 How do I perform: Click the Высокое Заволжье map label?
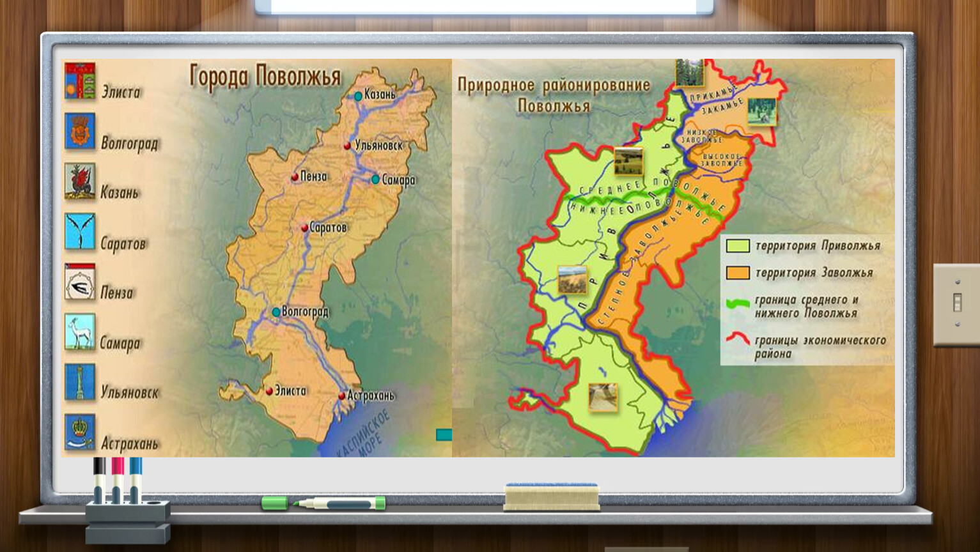point(721,160)
